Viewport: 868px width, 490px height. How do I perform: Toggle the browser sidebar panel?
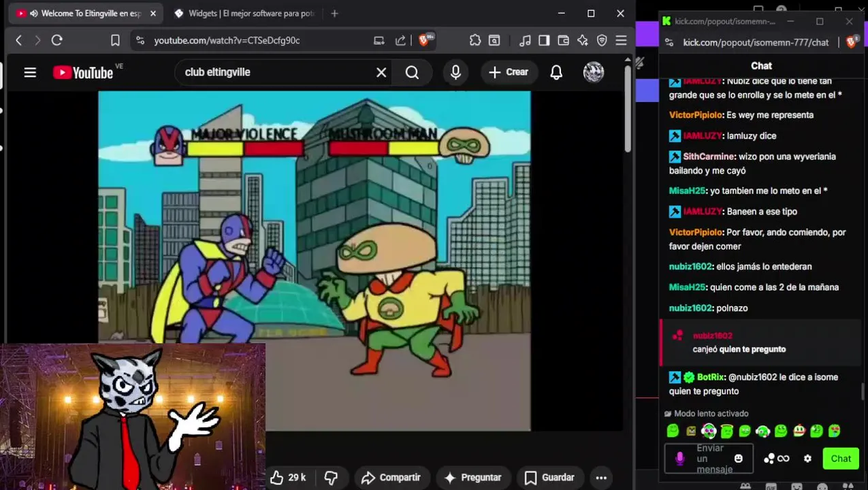(x=544, y=41)
